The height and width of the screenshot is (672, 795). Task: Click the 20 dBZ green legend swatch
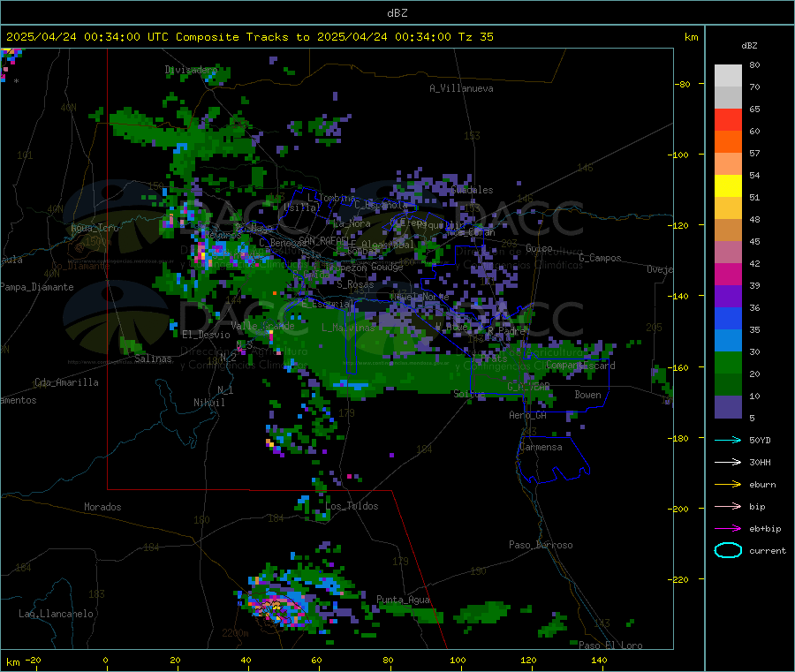coord(728,362)
